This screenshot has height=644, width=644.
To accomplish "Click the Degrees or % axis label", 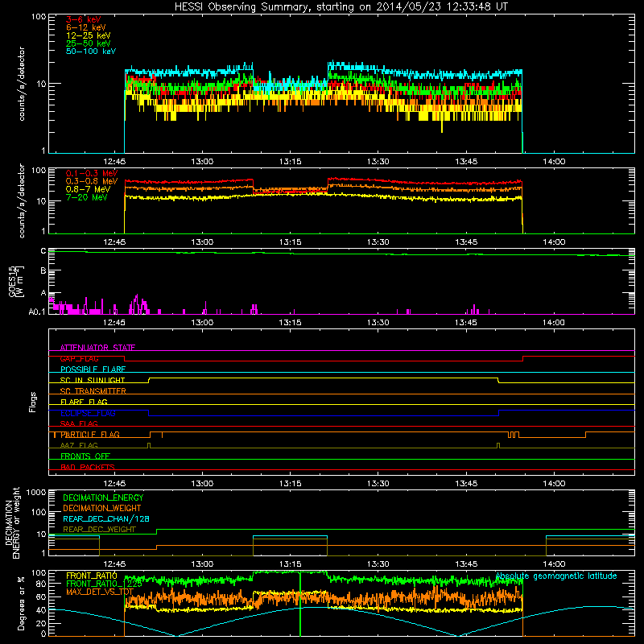I will point(21,603).
